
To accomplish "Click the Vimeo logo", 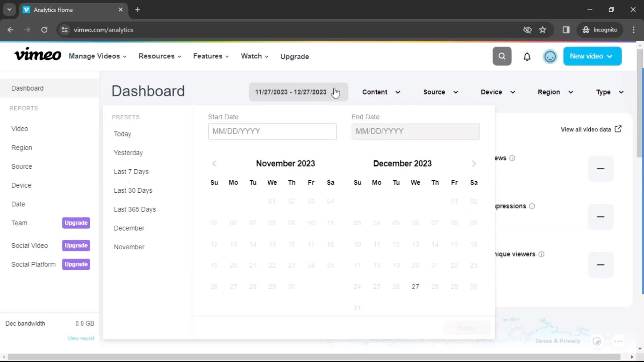I will click(38, 55).
